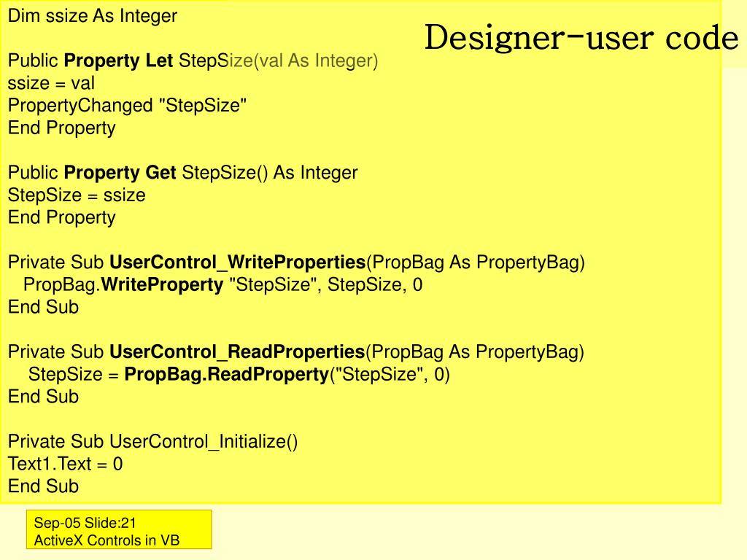The image size is (747, 560).
Task: Select the 'Property Let' bold keyword
Action: point(118,61)
